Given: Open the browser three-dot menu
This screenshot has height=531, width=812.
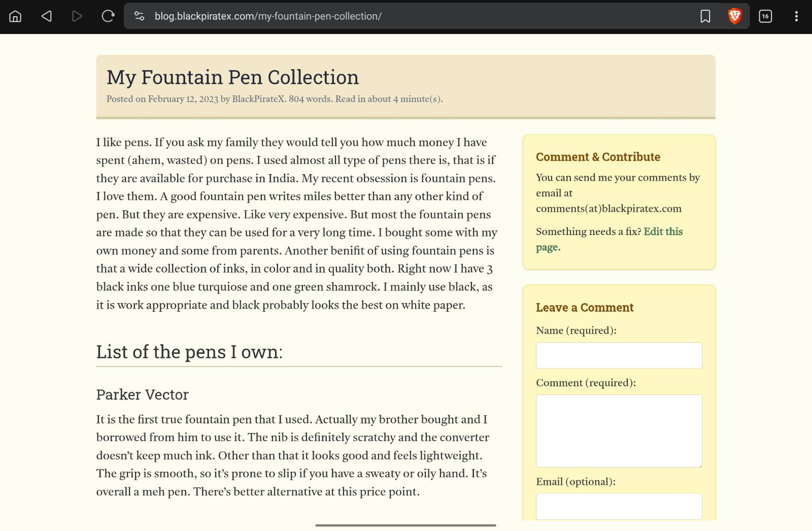Looking at the screenshot, I should (x=796, y=16).
